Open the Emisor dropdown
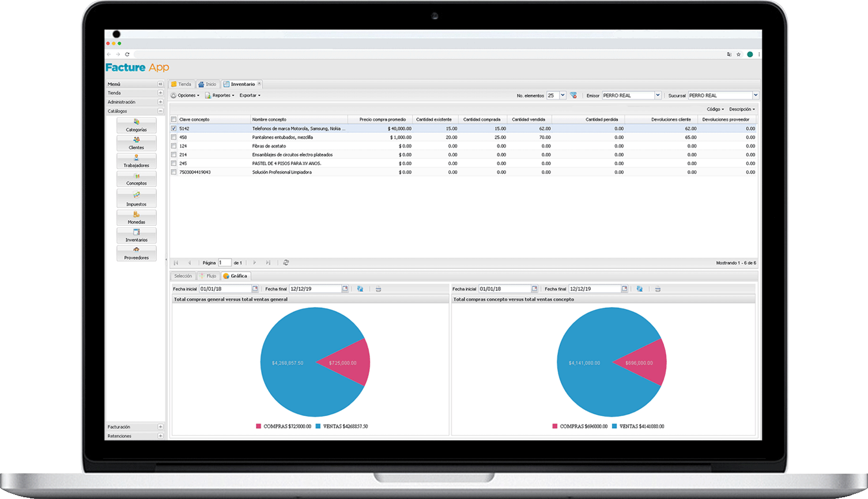Screen dimensions: 868x499 [x=658, y=96]
